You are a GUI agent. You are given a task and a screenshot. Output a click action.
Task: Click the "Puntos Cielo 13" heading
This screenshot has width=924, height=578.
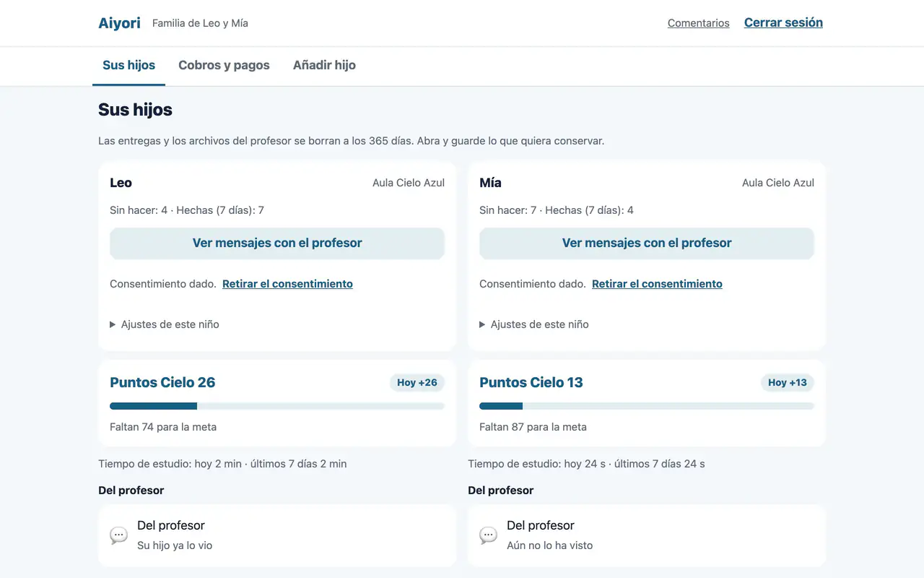tap(531, 382)
